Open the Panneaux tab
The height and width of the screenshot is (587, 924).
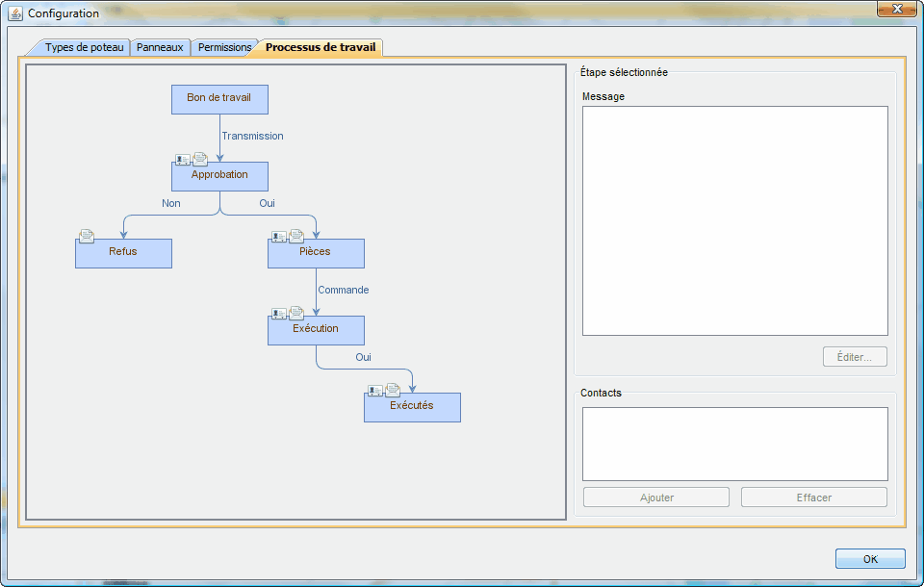click(160, 47)
